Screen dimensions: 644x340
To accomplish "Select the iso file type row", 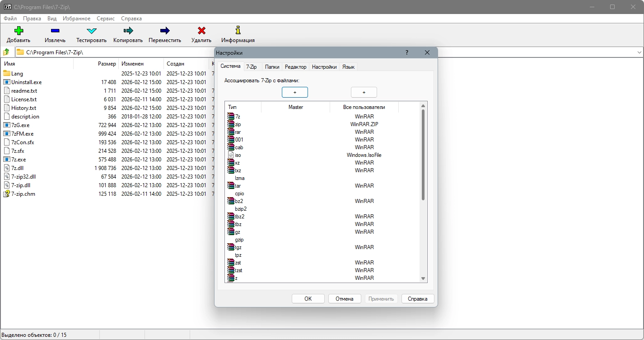I will (x=238, y=155).
